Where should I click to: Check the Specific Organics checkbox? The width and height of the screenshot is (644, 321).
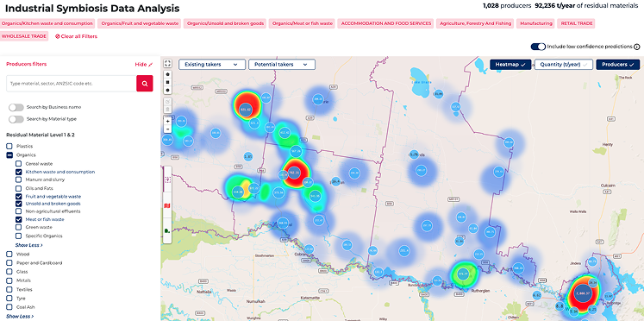tap(18, 236)
